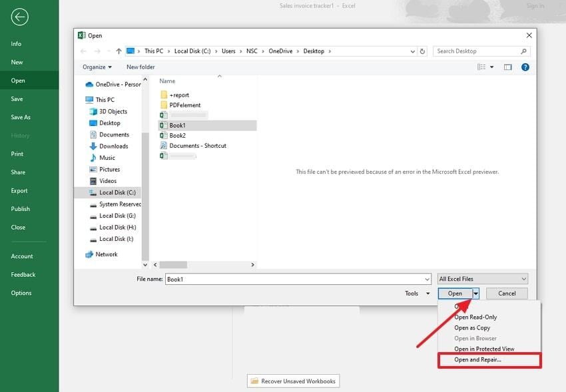This screenshot has height=392, width=566.
Task: Click the Music note icon
Action: pos(93,158)
